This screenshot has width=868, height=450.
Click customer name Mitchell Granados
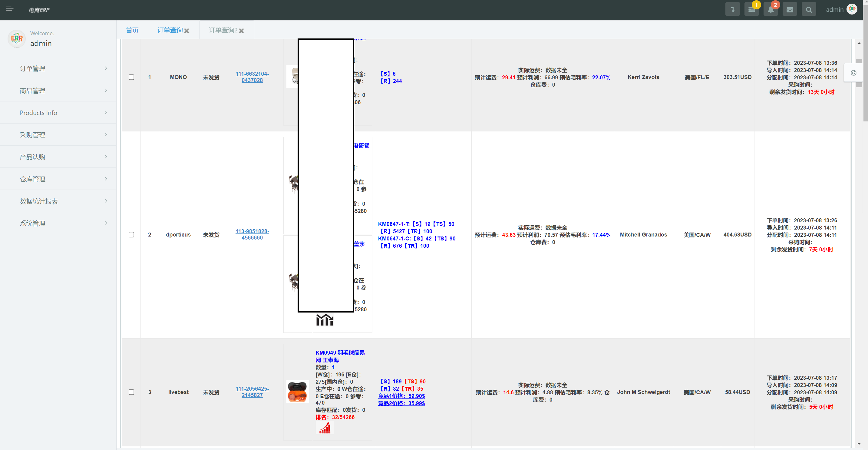643,234
